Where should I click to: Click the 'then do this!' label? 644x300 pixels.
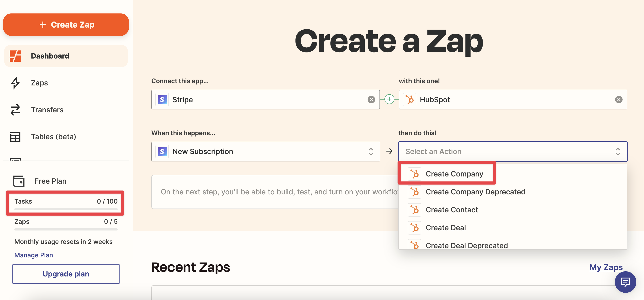pos(417,133)
